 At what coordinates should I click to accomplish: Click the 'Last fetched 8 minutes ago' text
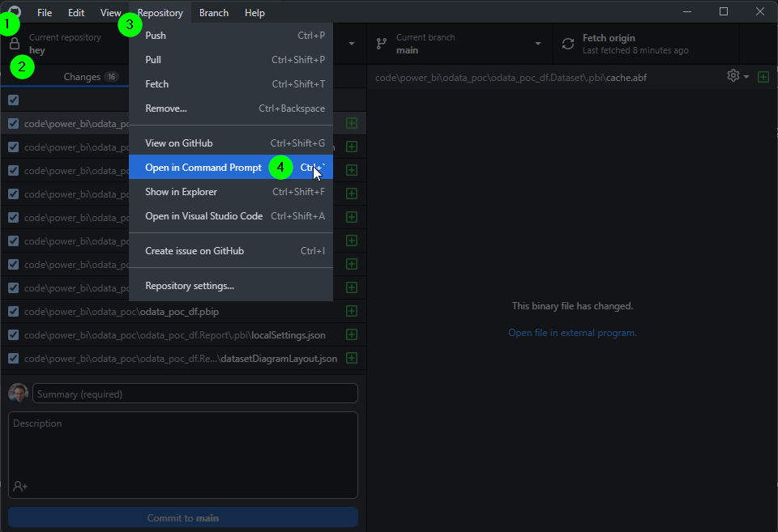click(x=635, y=50)
